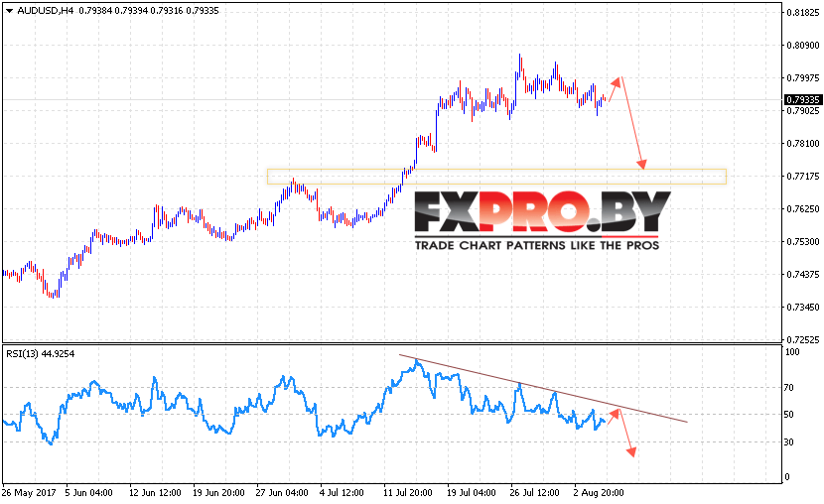The width and height of the screenshot is (824, 504).
Task: Click the OHLC values 0.79384 0.79394 0.79316
Action: coord(131,11)
